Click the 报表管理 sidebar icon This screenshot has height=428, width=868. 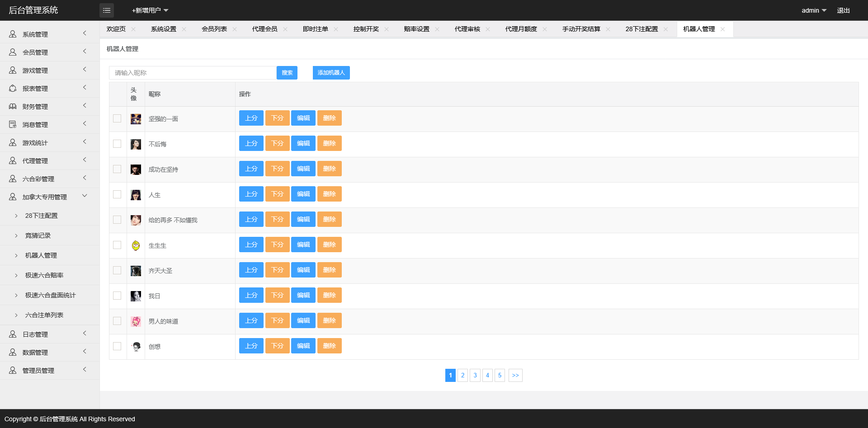coord(13,89)
